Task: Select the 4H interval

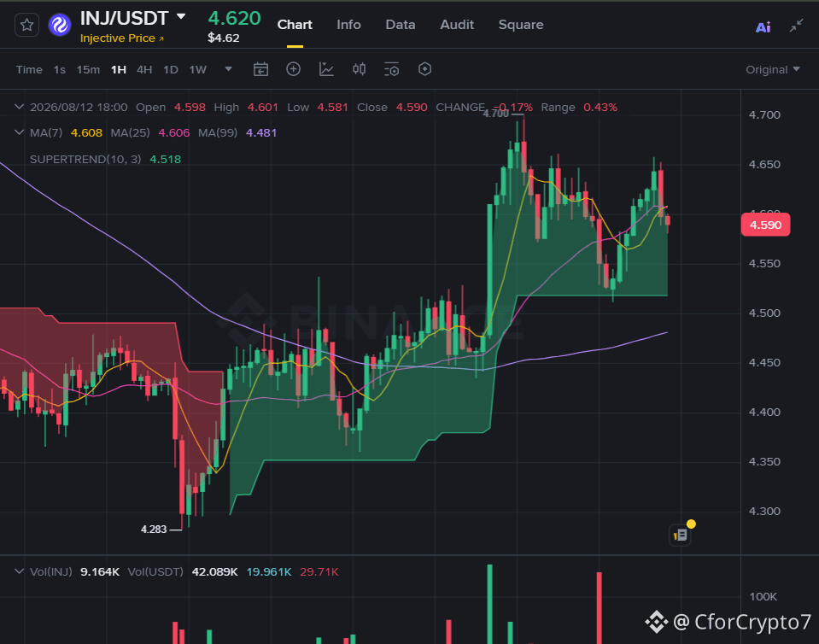Action: tap(144, 69)
